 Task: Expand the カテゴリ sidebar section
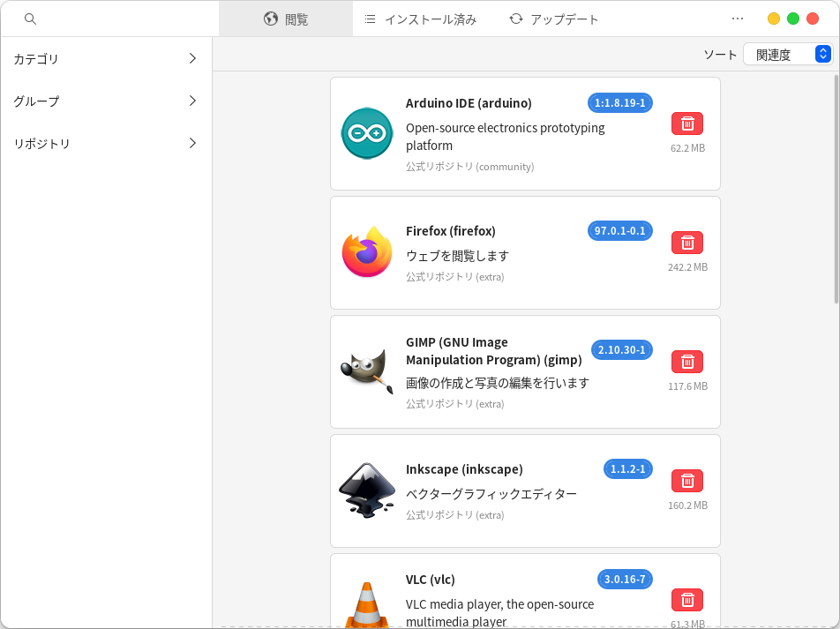tap(106, 59)
